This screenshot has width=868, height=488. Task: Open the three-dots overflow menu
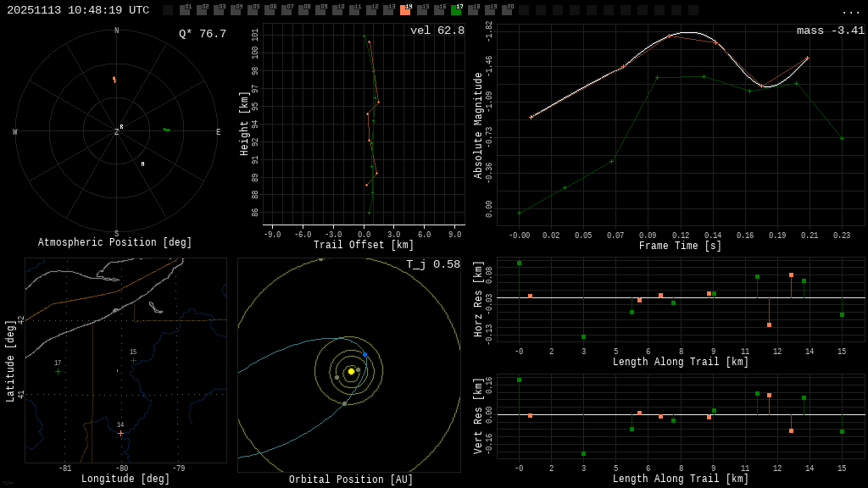(x=850, y=11)
